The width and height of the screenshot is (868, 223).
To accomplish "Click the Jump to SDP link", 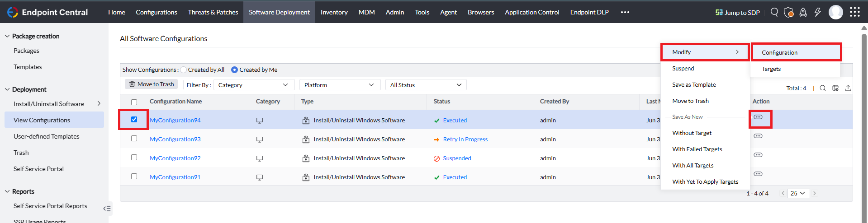I will click(x=737, y=13).
